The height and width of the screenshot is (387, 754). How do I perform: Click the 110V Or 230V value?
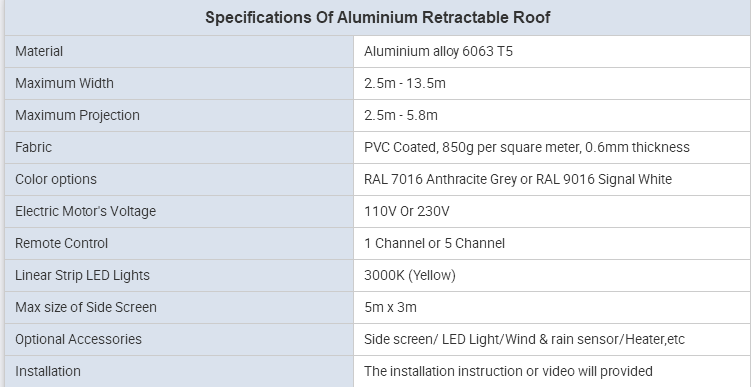[x=407, y=212]
